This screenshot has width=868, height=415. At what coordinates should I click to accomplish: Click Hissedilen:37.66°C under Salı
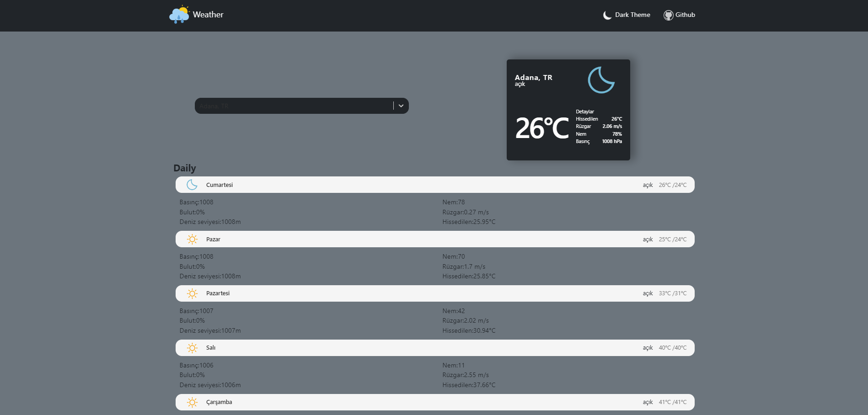(469, 385)
